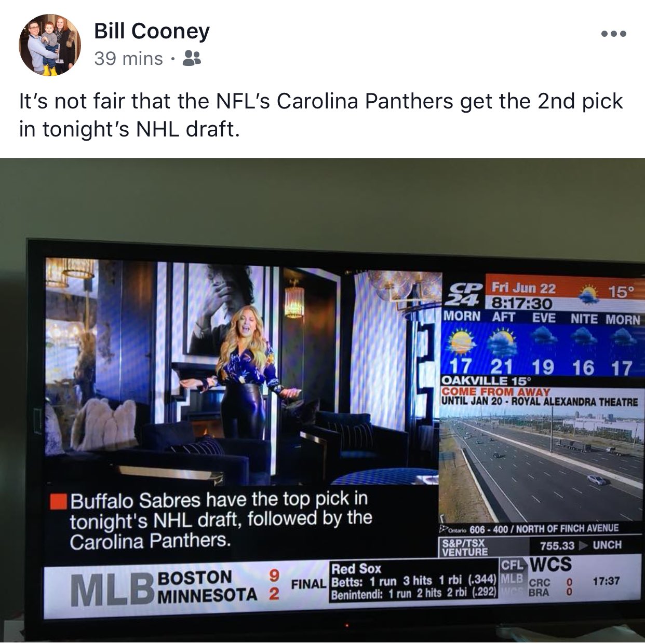
Task: Click the "COME FROM AWAY" ad text
Action: click(495, 392)
